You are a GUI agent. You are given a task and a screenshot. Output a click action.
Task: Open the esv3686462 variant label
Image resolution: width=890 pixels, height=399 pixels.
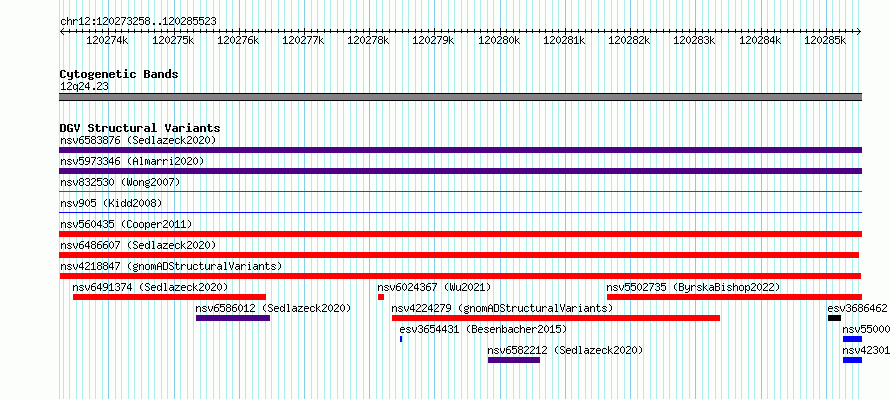pyautogui.click(x=857, y=308)
